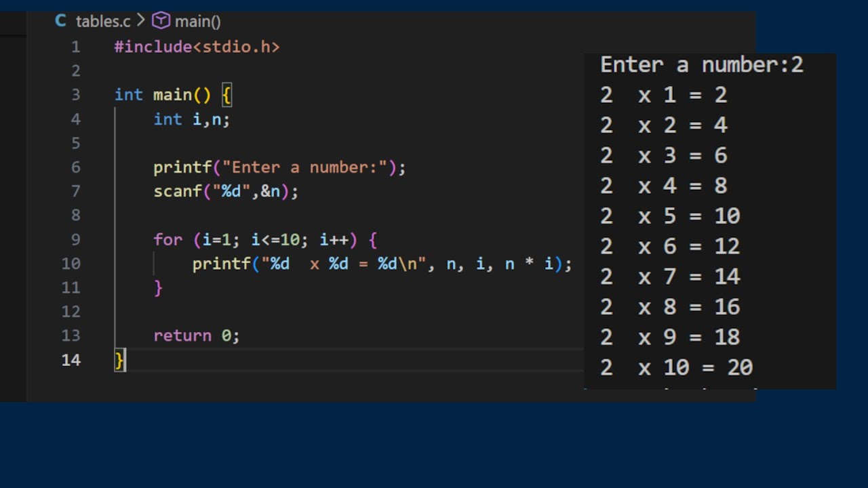Click the main() symbol cube icon

[x=161, y=21]
